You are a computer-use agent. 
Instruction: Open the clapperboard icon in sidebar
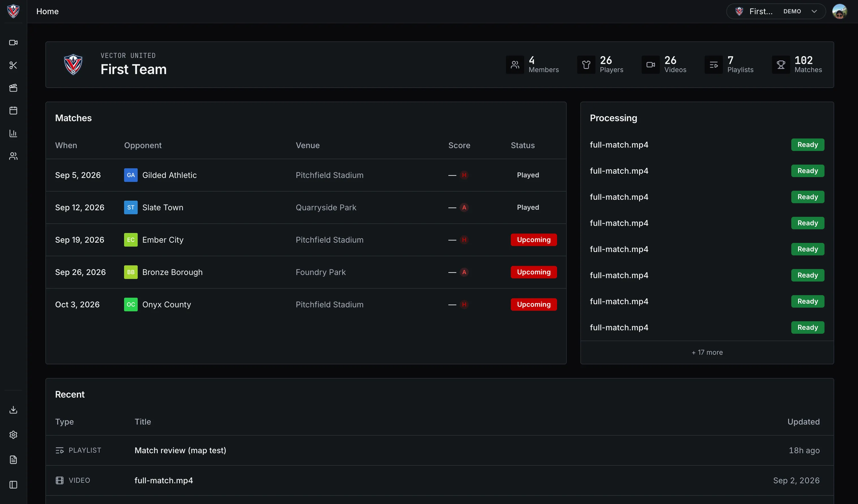13,88
